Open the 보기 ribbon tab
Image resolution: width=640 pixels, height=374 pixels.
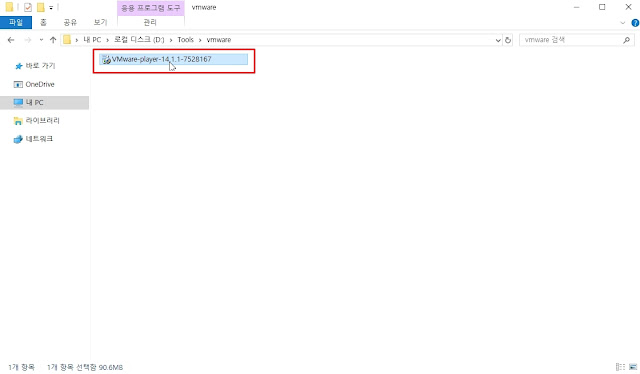(x=100, y=22)
